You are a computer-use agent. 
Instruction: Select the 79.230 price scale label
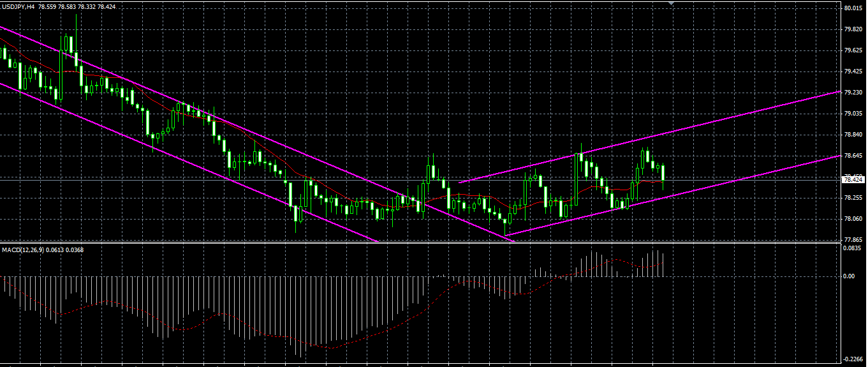click(x=853, y=93)
